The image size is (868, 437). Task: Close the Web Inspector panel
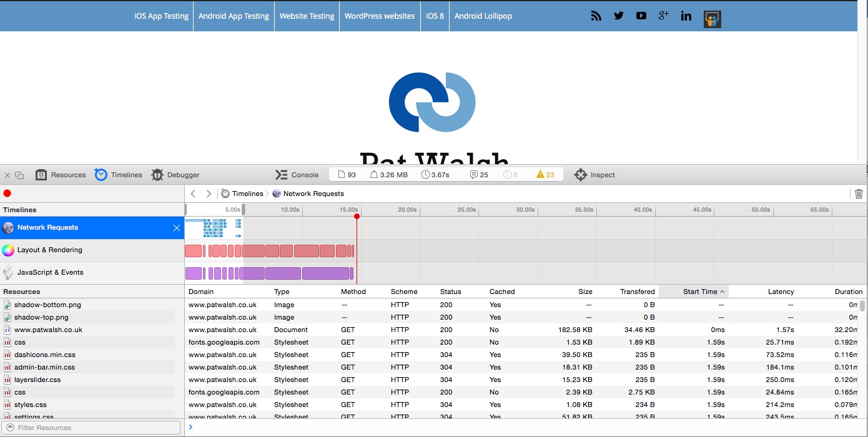(x=7, y=175)
